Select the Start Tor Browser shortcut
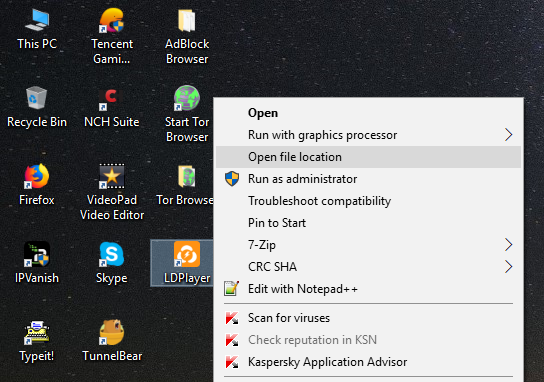544x382 pixels. tap(187, 98)
